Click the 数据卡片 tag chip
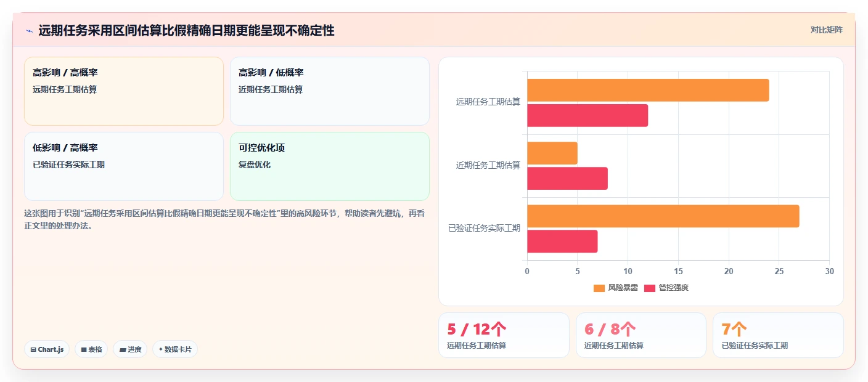The height and width of the screenshot is (382, 868). point(175,349)
